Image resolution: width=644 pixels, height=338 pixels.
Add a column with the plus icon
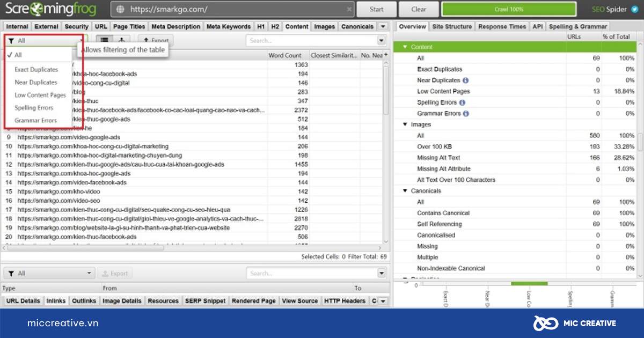(386, 55)
